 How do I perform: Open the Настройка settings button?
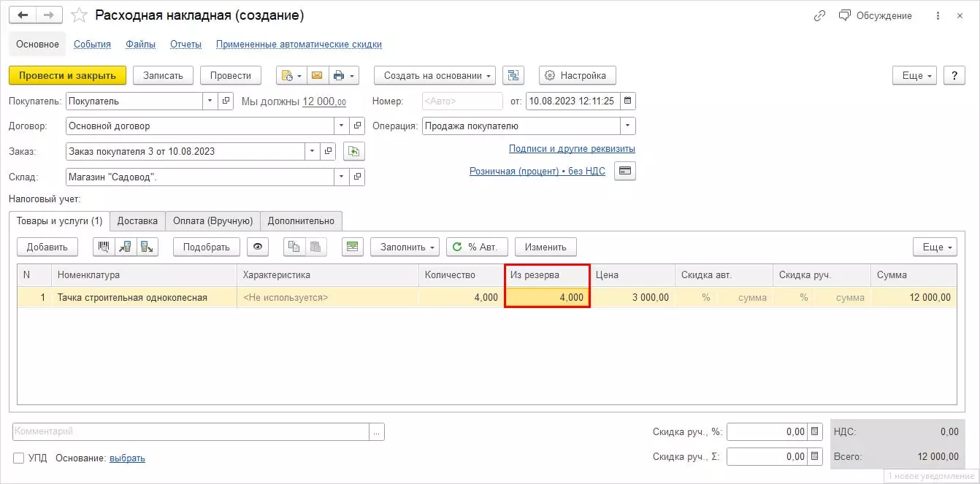tap(578, 75)
